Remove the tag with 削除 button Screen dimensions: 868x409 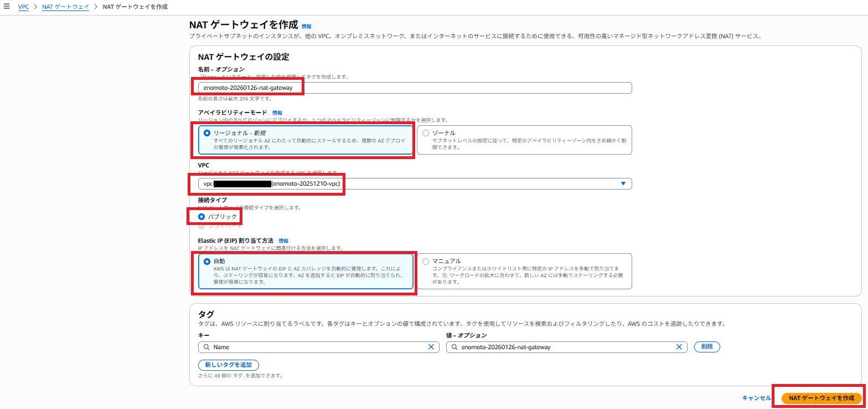point(706,347)
